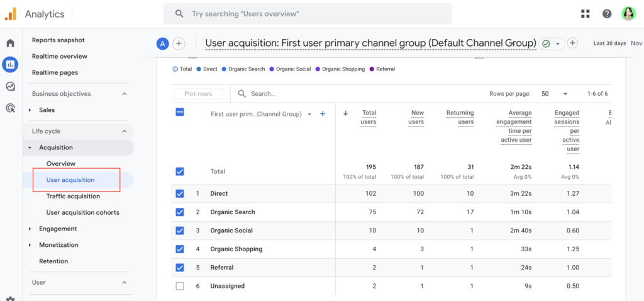
Task: Uncheck the Total row checkbox
Action: [x=179, y=171]
